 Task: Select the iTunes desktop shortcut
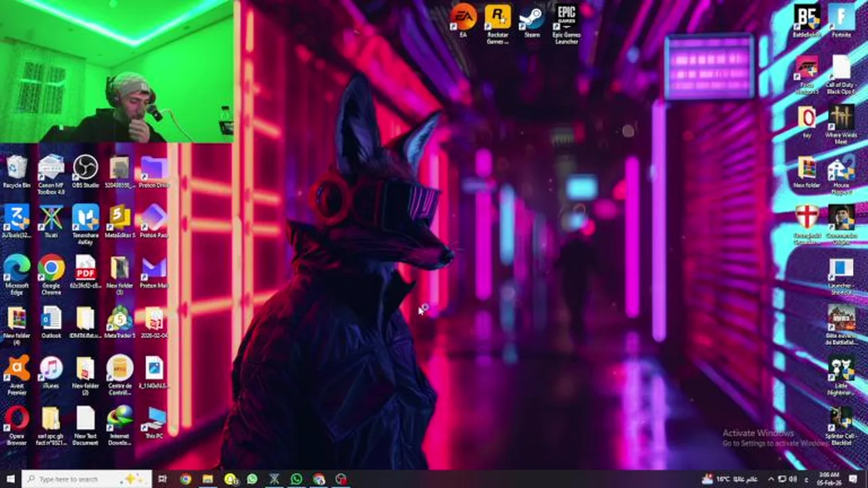pyautogui.click(x=51, y=371)
